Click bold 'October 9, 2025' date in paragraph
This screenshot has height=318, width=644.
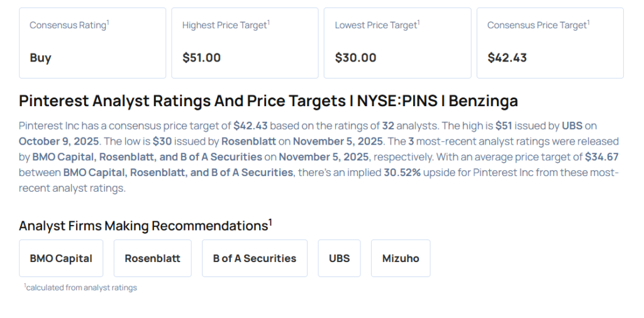[60, 141]
